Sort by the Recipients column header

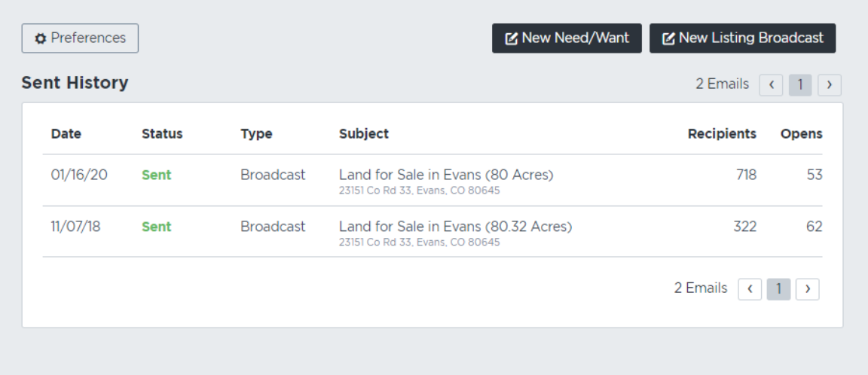(x=722, y=134)
